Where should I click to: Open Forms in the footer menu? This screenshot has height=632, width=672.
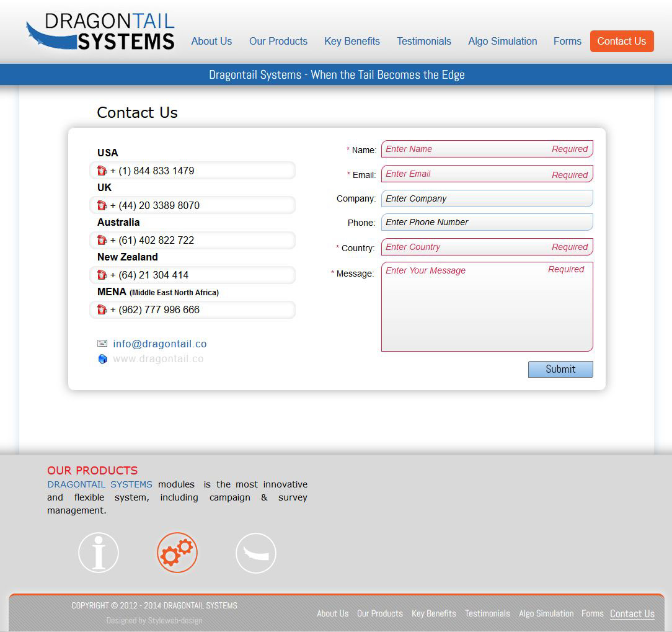click(x=592, y=613)
